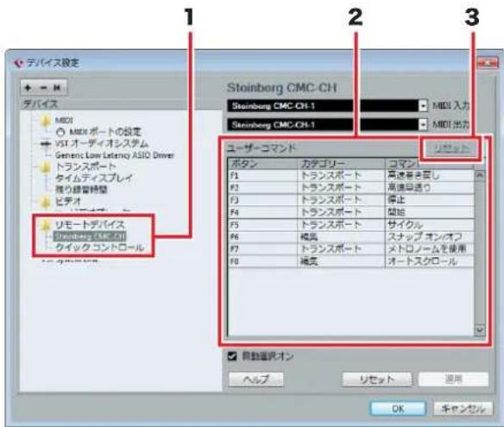Click the 適用 apply button

453,380
